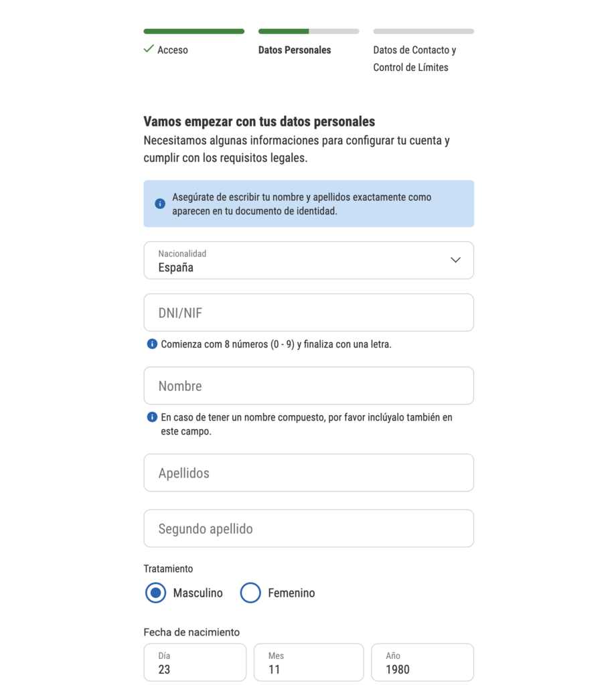Viewport: 616px width, 685px height.
Task: Click into the Nombre text field
Action: [309, 386]
